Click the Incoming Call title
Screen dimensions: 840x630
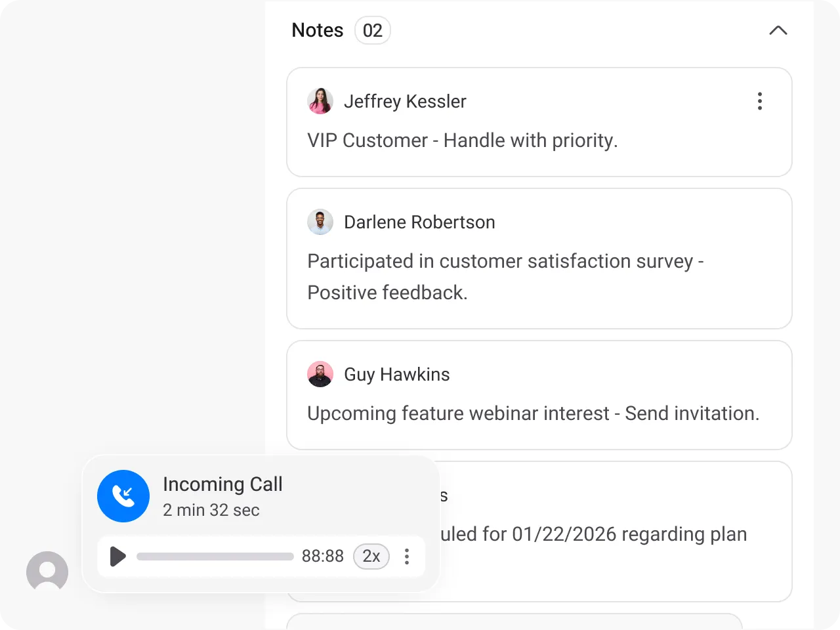click(222, 484)
